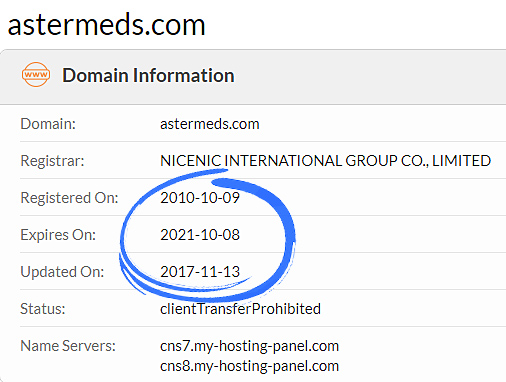Click cns7.my-hosting-panel.com name server
Viewport: 506px width, 382px height.
click(x=249, y=346)
